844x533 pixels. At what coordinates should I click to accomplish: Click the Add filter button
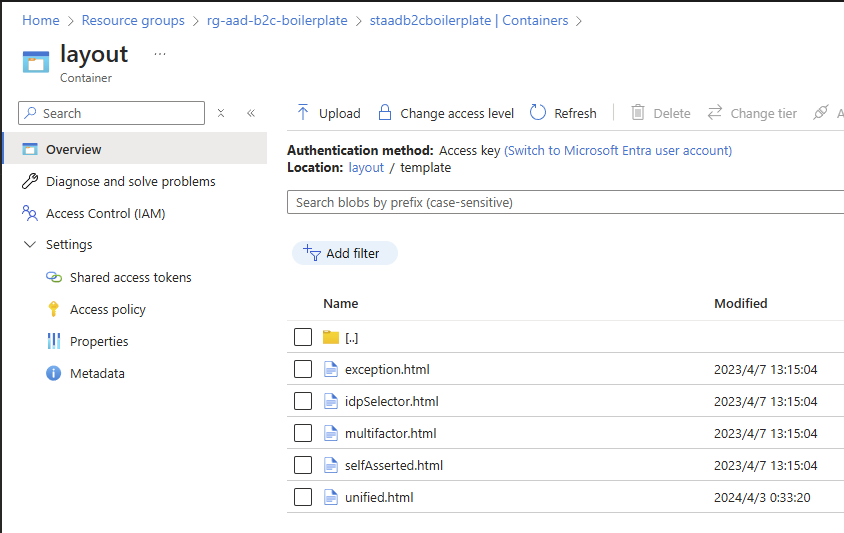pyautogui.click(x=344, y=253)
